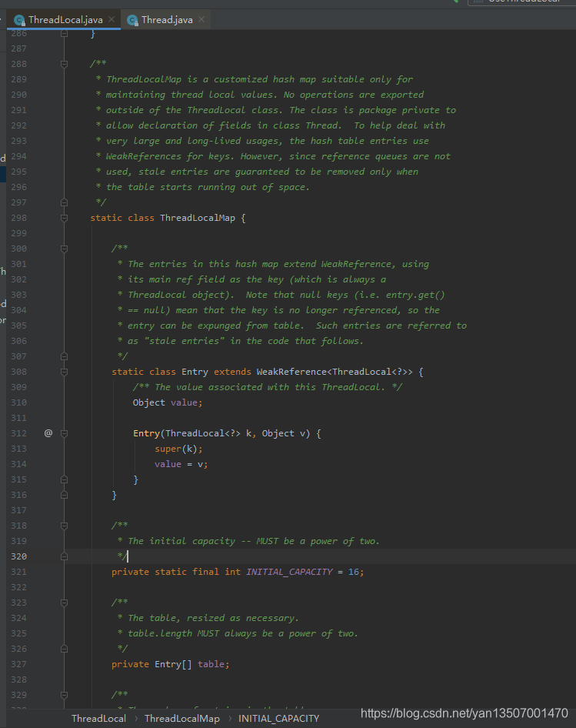
Task: Click the value 16 on line 321
Action: tap(354, 572)
